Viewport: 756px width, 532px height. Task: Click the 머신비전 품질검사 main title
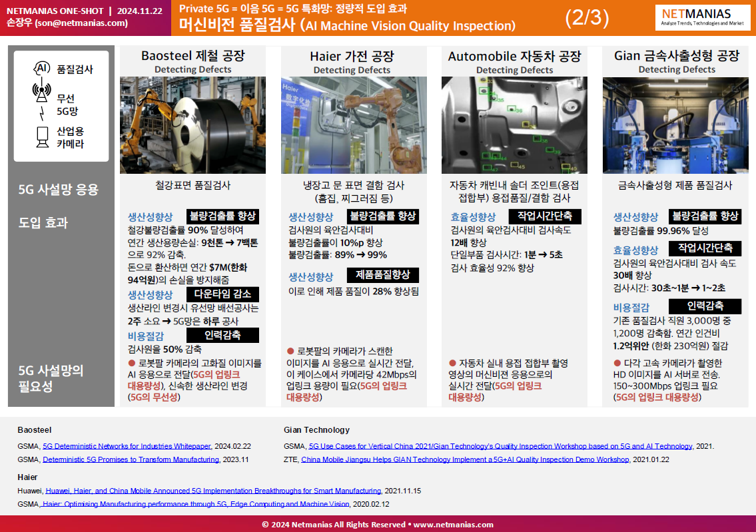[347, 25]
